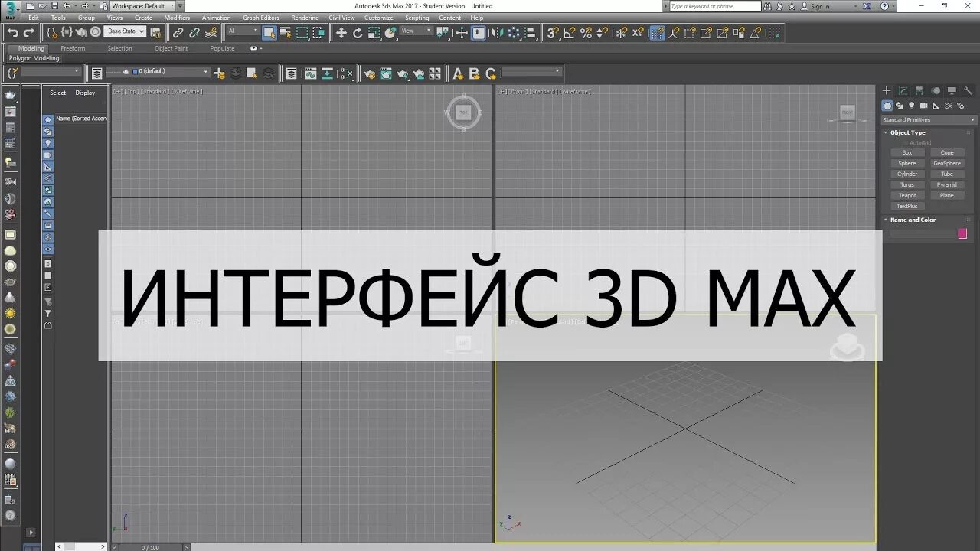980x551 pixels.
Task: Click the Undo arrow in main toolbar
Action: click(x=13, y=33)
